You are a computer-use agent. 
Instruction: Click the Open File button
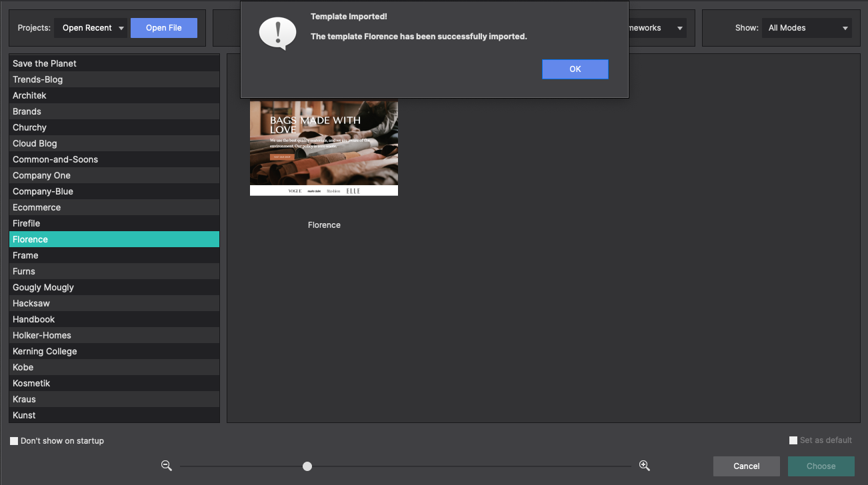164,28
